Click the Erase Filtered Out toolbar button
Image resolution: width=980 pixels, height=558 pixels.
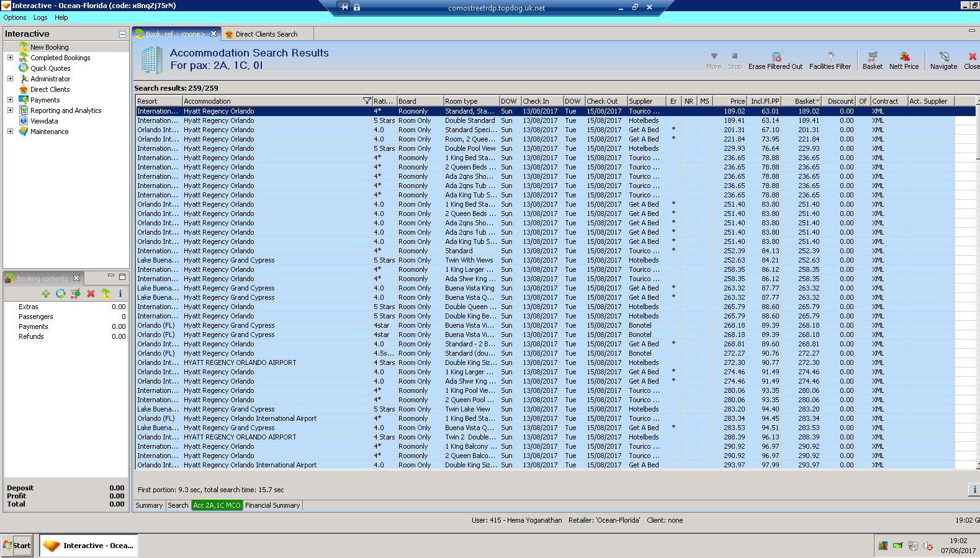775,61
